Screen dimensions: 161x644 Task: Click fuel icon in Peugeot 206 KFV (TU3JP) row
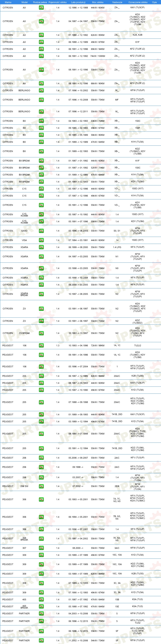click(41, 458)
